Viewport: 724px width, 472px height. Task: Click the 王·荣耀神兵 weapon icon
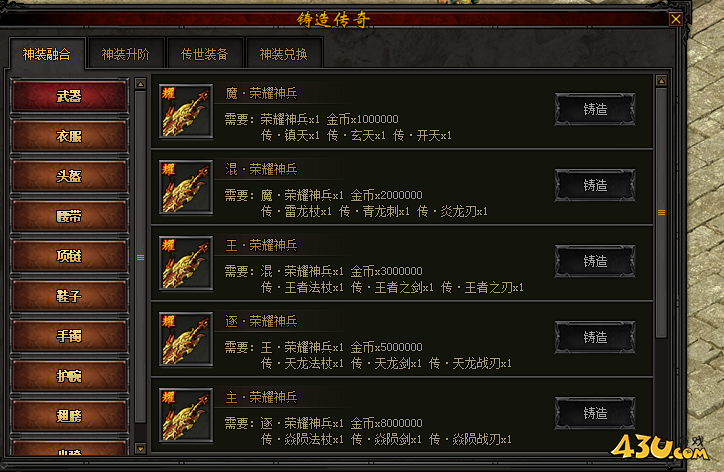[x=186, y=263]
